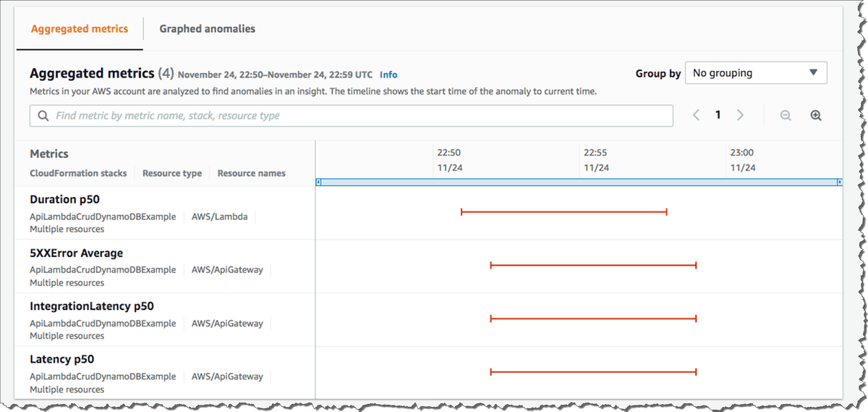Focus the Find metric search field
The width and height of the screenshot is (868, 412).
(x=362, y=116)
